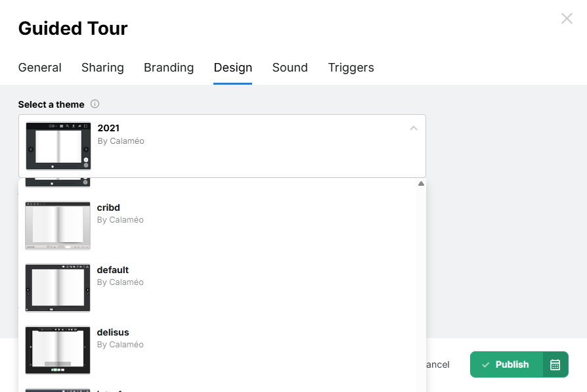Click the By Calaméo label under cribd
Viewport: 587px width, 392px height.
tap(120, 220)
